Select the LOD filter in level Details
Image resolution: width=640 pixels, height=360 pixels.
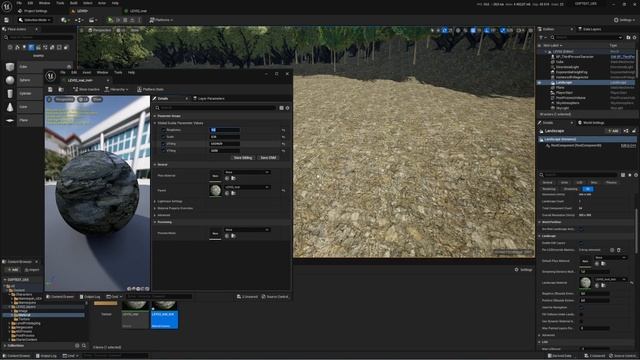[579, 182]
